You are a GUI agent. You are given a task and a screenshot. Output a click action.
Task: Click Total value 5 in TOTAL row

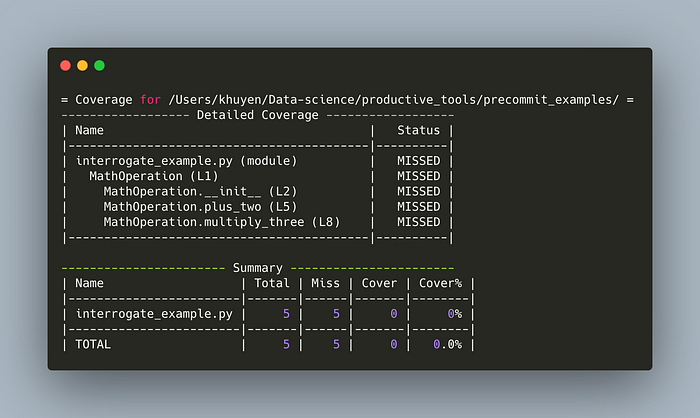[x=286, y=344]
